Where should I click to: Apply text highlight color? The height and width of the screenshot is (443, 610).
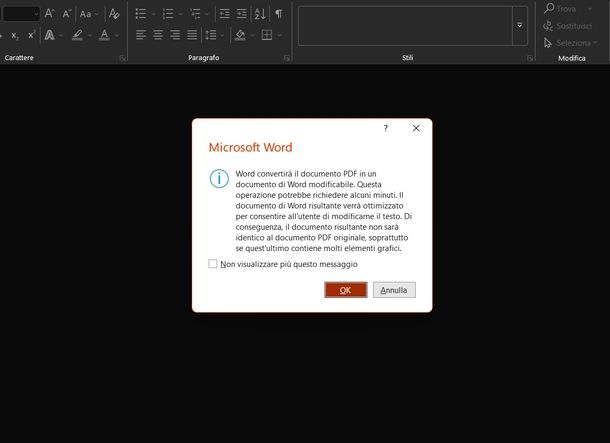pos(77,35)
